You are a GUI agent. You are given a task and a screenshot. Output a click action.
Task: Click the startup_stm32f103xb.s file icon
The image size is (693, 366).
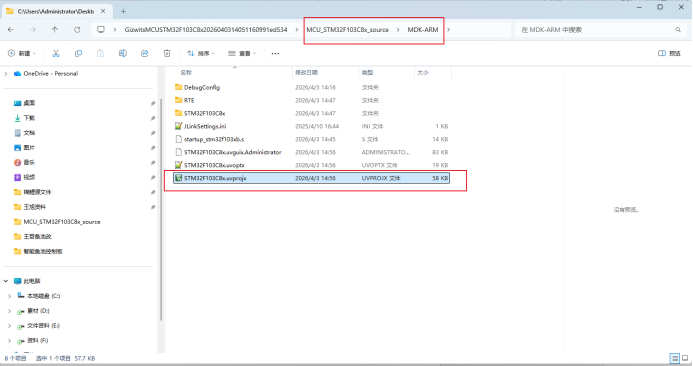click(179, 139)
